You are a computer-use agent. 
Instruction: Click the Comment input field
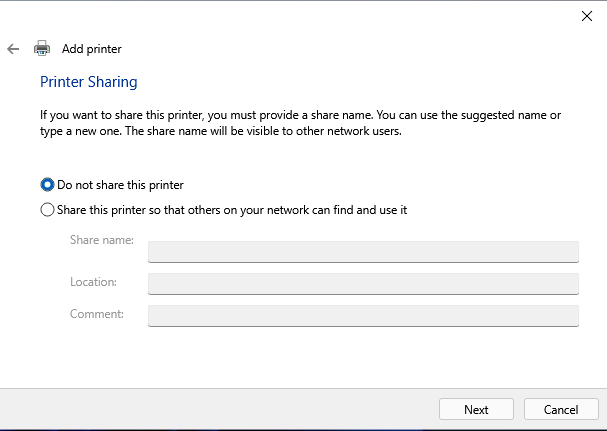coord(363,316)
